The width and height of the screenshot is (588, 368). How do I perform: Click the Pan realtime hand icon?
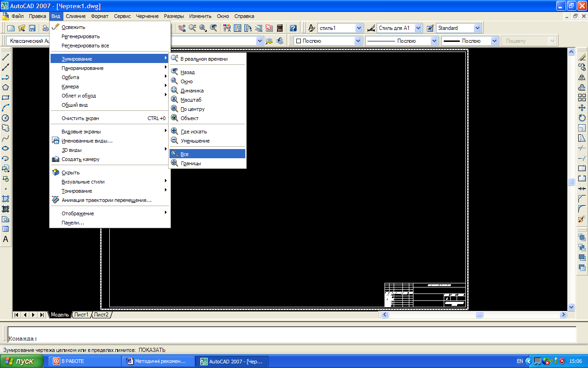point(182,28)
